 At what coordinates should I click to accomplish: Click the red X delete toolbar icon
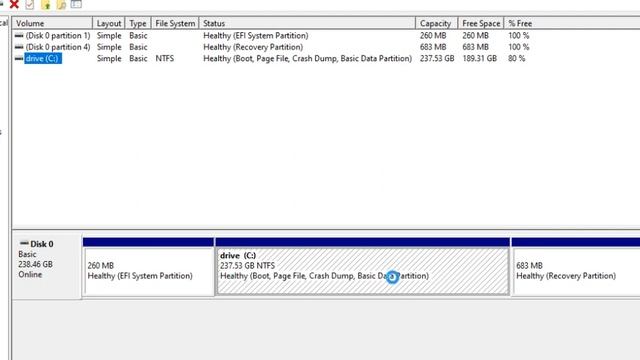(14, 4)
